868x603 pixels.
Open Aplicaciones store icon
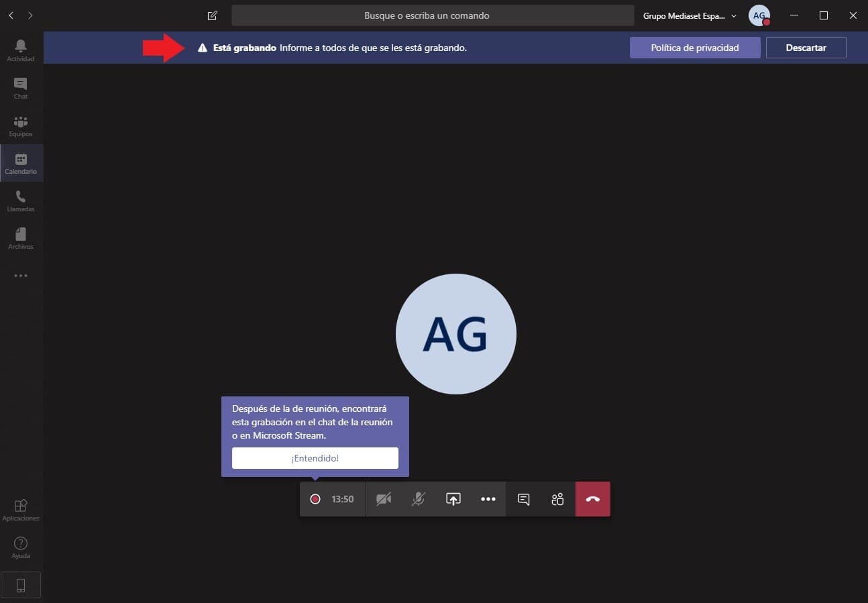(x=21, y=509)
